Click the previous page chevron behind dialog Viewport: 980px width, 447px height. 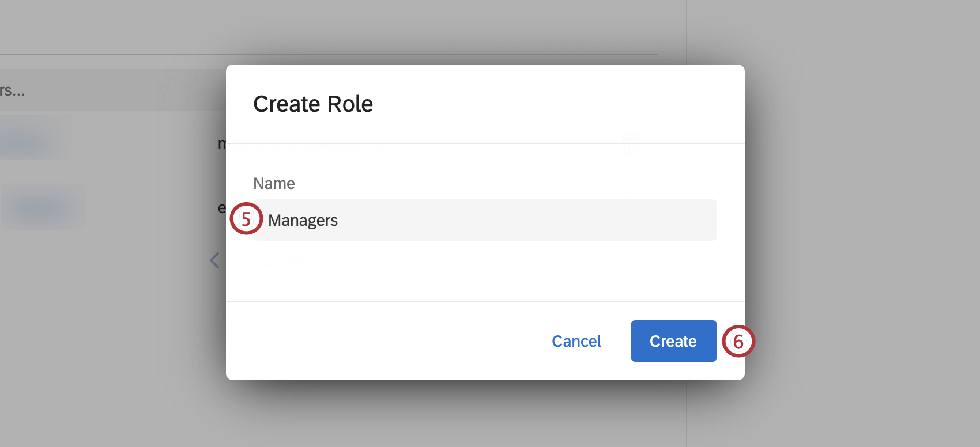pos(215,260)
